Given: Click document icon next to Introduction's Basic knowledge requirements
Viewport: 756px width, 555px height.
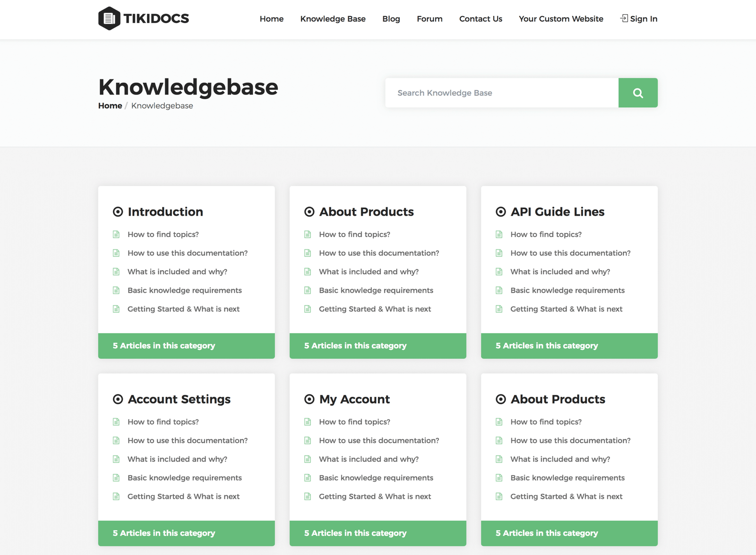Looking at the screenshot, I should (116, 290).
